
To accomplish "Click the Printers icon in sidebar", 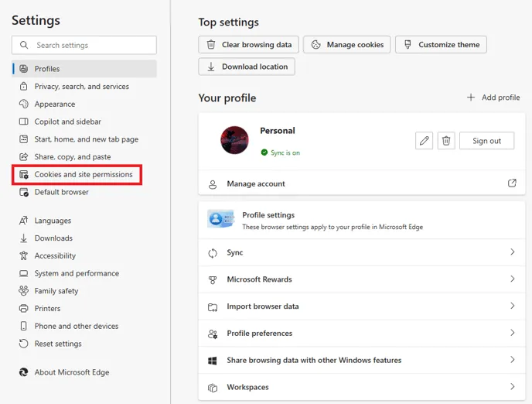I will (x=23, y=308).
